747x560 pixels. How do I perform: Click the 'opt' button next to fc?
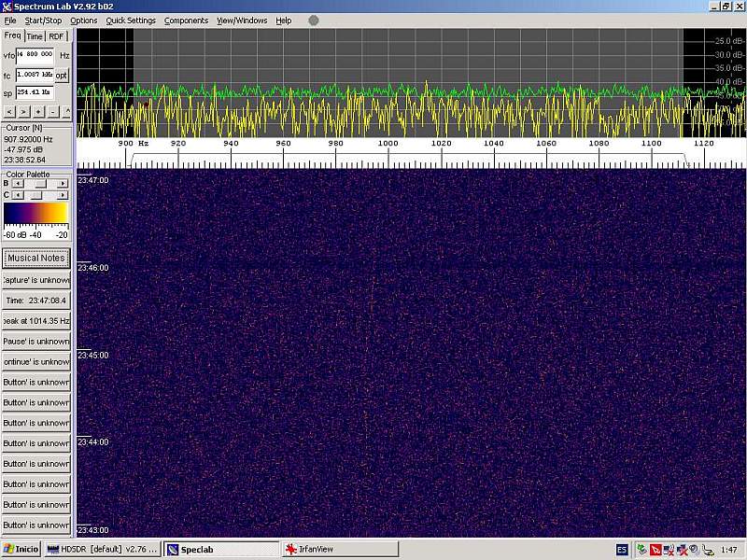[62, 76]
